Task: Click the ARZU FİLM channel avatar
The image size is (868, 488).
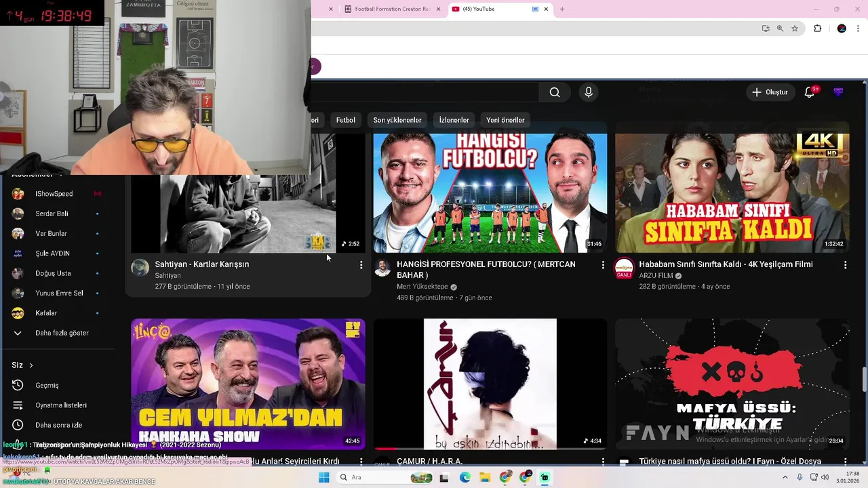Action: click(x=624, y=267)
